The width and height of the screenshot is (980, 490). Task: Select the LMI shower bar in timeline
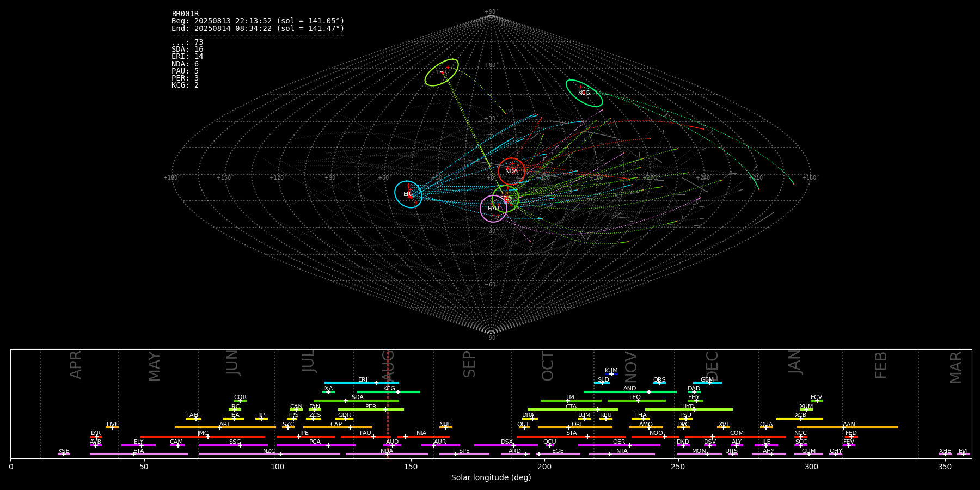tap(571, 401)
